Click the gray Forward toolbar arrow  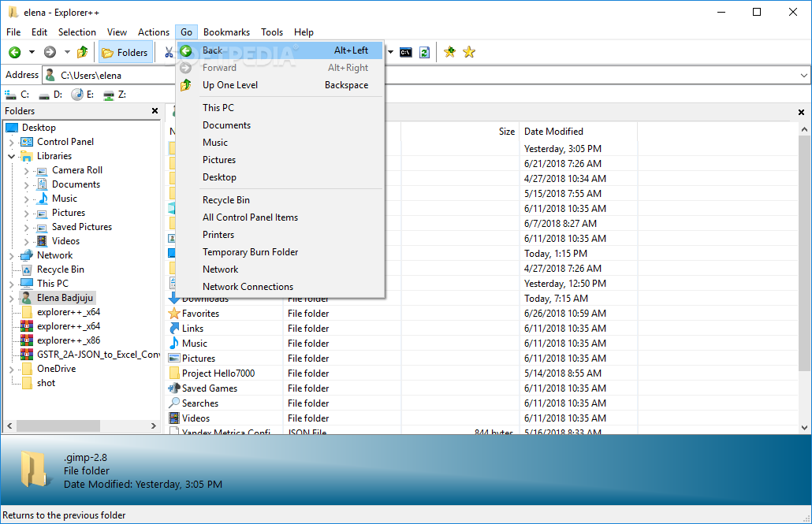tap(50, 52)
